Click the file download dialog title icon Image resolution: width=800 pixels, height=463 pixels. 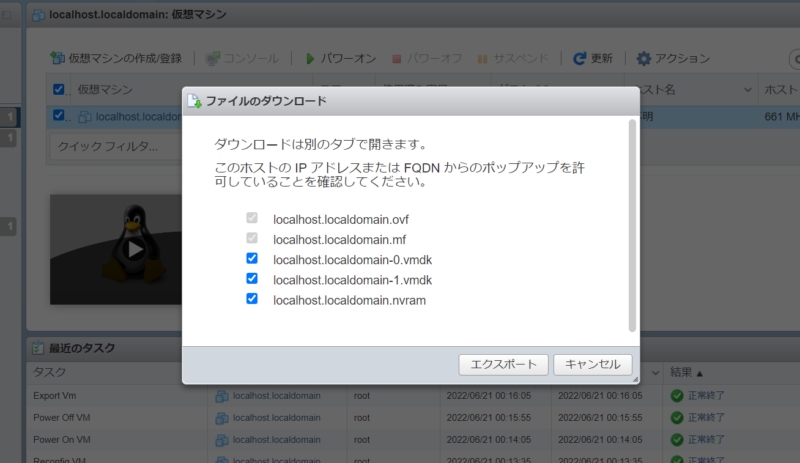click(x=196, y=101)
